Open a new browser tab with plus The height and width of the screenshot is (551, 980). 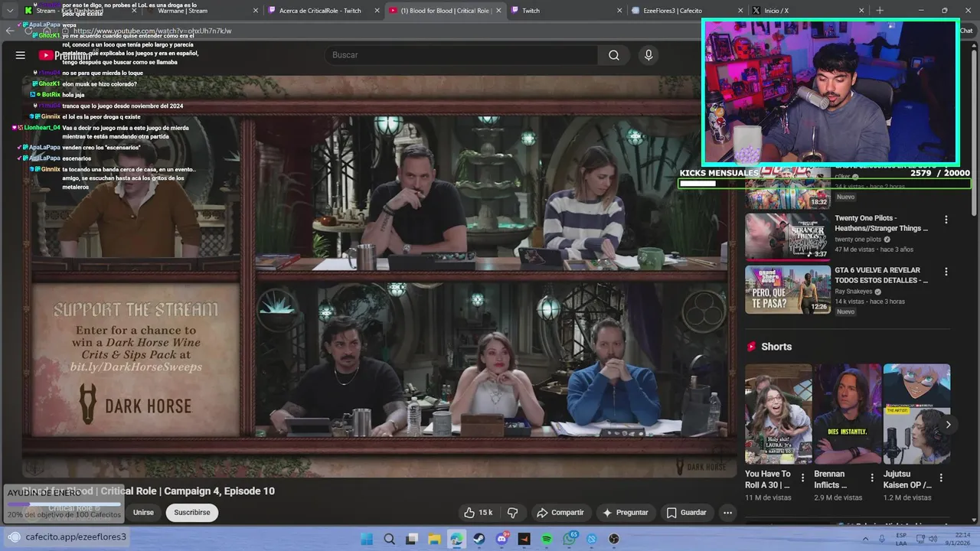879,11
